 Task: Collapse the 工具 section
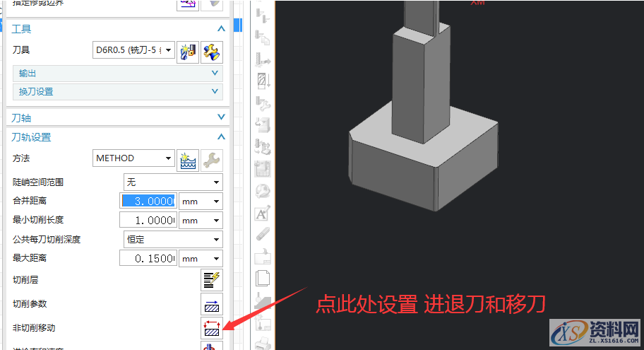[x=221, y=29]
